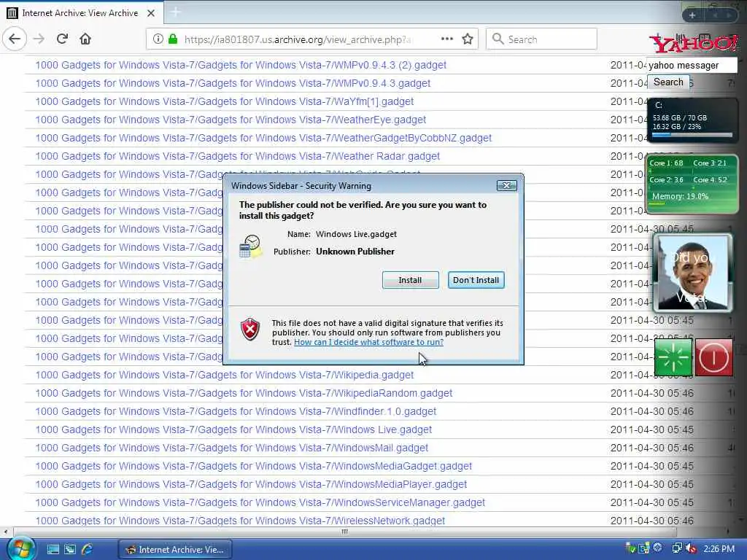Open the WMPv0.9.4.3.gadget link

pyautogui.click(x=233, y=83)
